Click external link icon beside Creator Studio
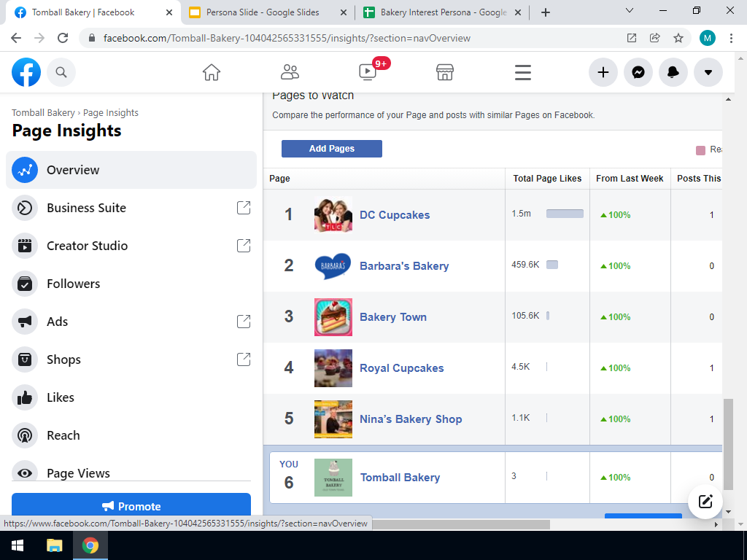Viewport: 747px width, 560px height. pyautogui.click(x=244, y=246)
